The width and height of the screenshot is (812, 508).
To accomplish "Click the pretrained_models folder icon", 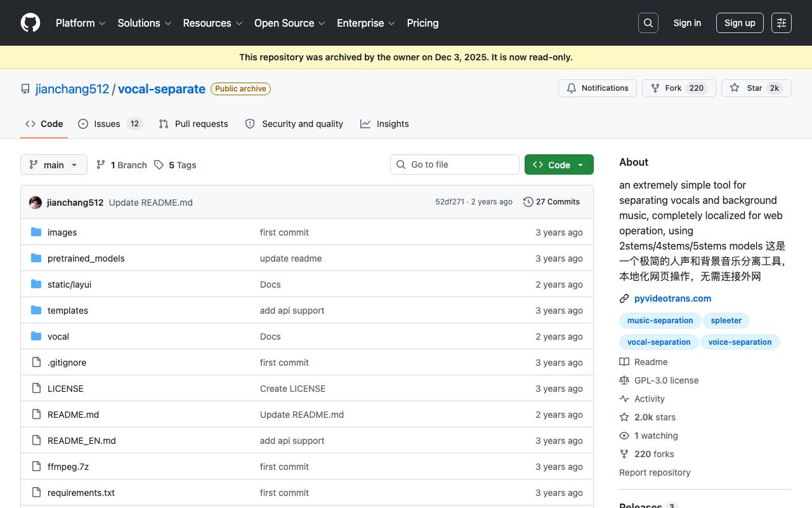I will (x=36, y=258).
